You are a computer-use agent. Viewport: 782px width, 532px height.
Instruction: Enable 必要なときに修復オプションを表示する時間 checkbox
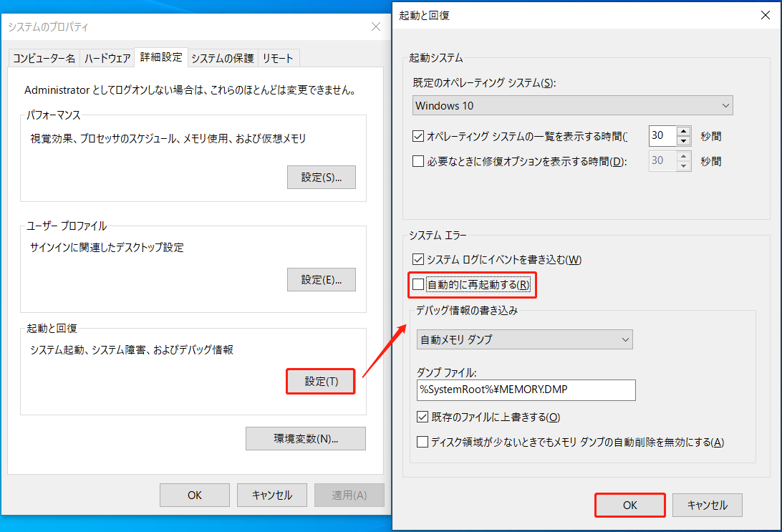(x=418, y=161)
